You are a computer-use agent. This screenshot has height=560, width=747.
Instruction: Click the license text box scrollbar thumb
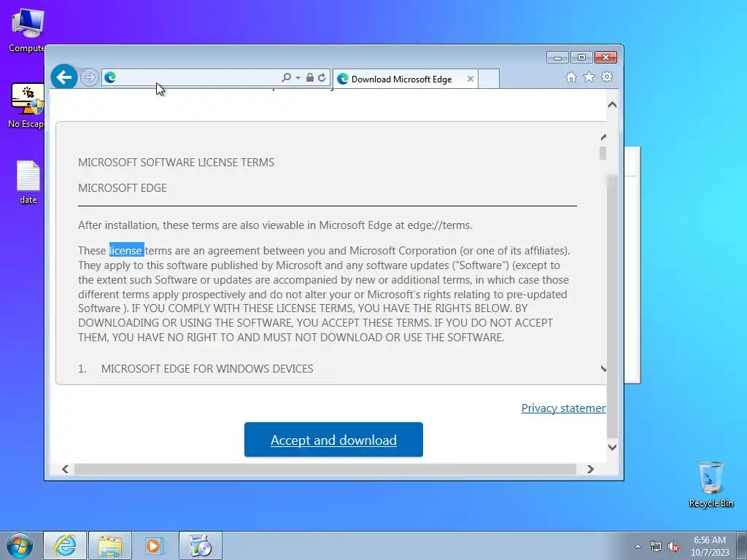pos(603,153)
